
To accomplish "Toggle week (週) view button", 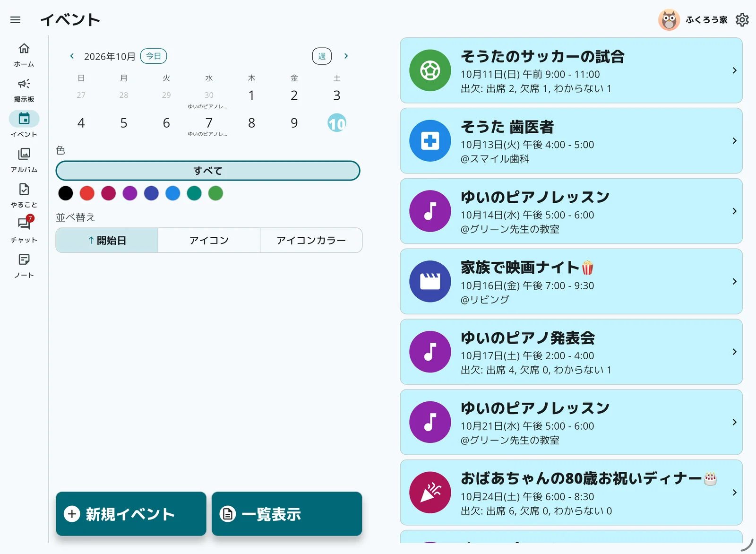I will tap(322, 56).
